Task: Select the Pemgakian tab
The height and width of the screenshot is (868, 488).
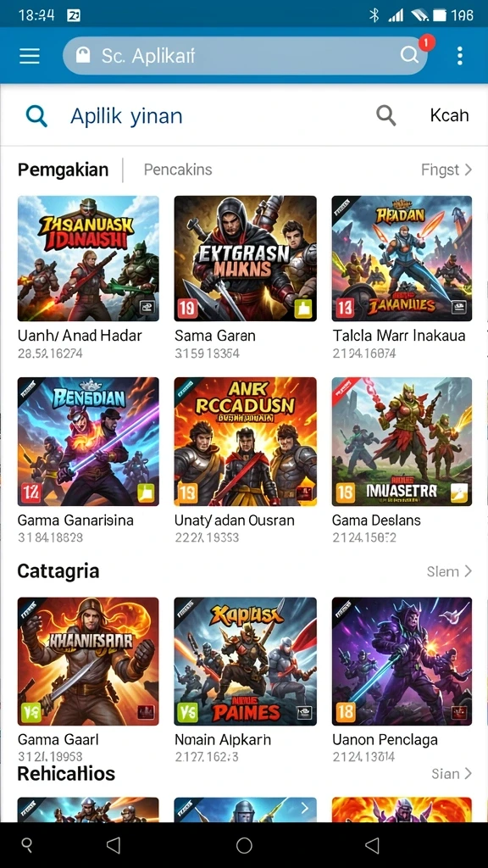Action: (x=63, y=170)
